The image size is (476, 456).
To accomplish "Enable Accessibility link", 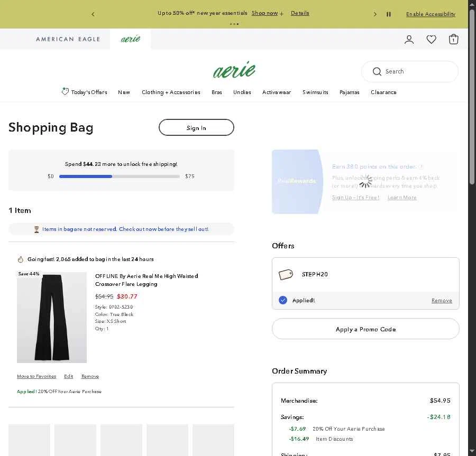I will click(431, 14).
